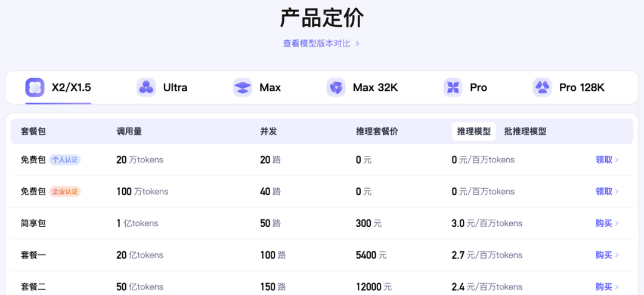Click the 40 路 concurrency cell
The width and height of the screenshot is (644, 295).
[x=271, y=191]
